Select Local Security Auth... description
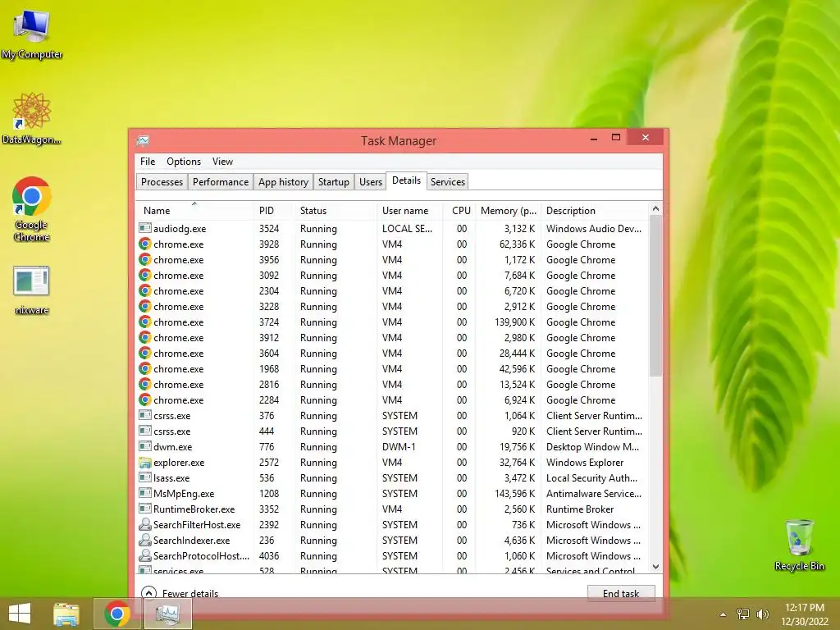 pos(592,478)
